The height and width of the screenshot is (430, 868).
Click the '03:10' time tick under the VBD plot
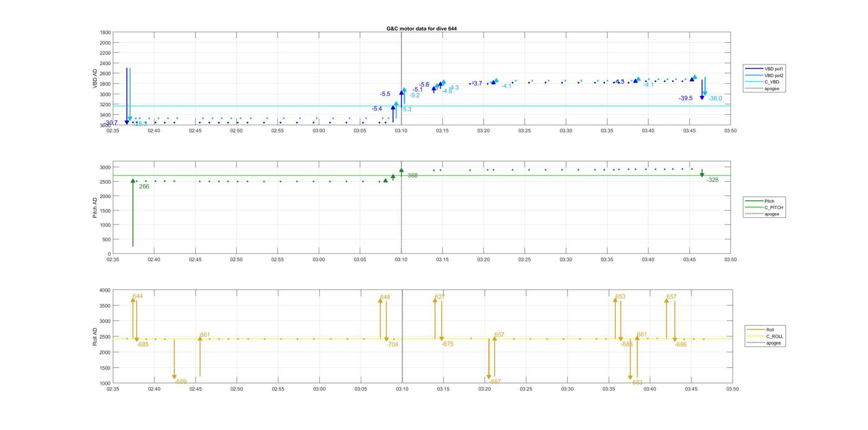pos(401,130)
